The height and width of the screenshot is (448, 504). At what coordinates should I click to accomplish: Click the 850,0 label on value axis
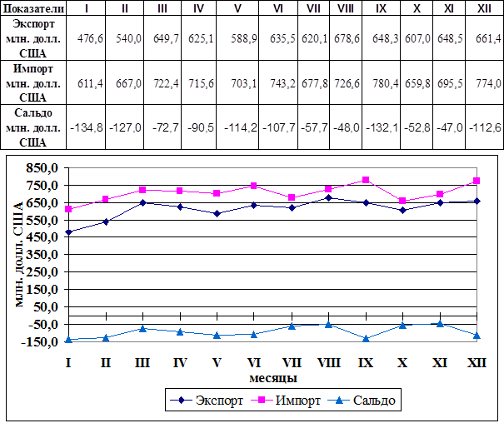tap(42, 167)
